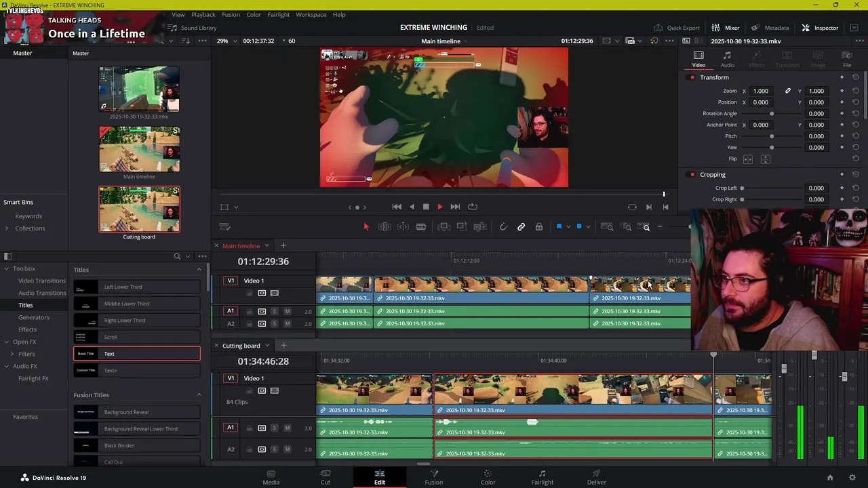Viewport: 868px width, 488px height.
Task: Stop viewer playback
Action: pos(426,207)
